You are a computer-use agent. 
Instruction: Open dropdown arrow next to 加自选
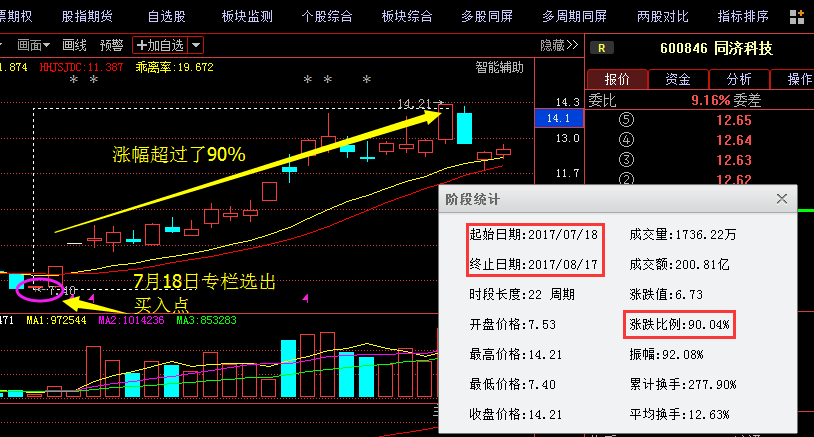pos(195,45)
